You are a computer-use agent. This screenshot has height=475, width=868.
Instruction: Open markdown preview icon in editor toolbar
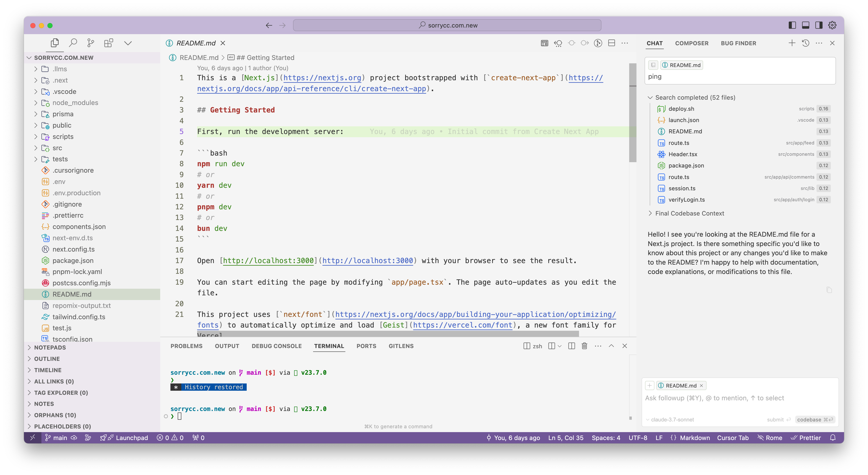[x=544, y=43]
